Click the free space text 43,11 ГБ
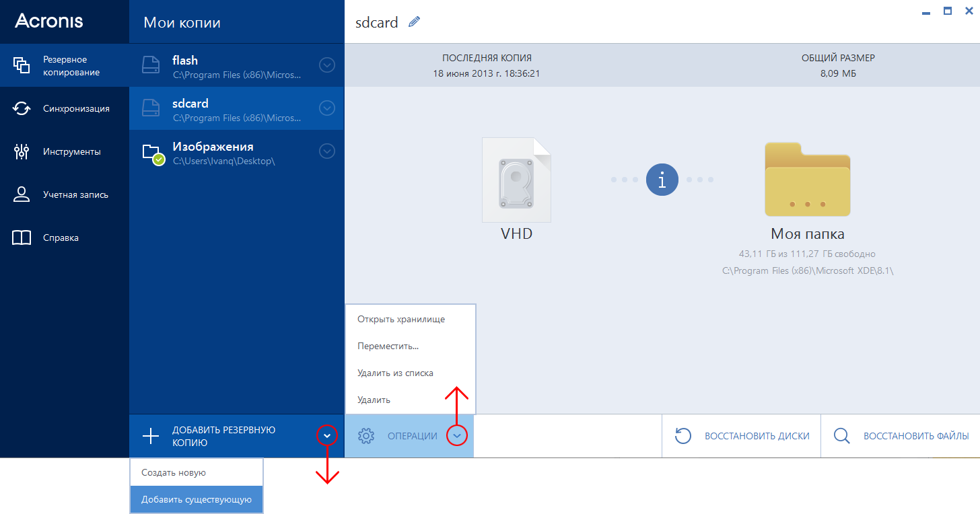Image resolution: width=980 pixels, height=514 pixels. pyautogui.click(x=808, y=254)
